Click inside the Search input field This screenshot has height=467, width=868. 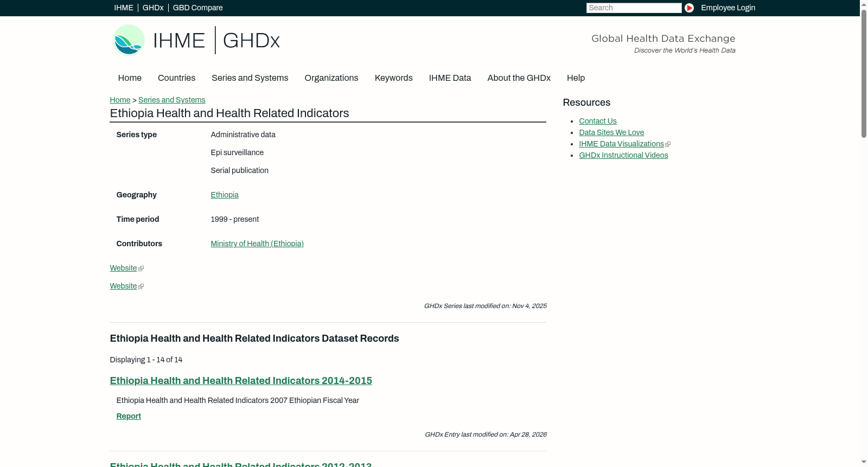coord(634,8)
